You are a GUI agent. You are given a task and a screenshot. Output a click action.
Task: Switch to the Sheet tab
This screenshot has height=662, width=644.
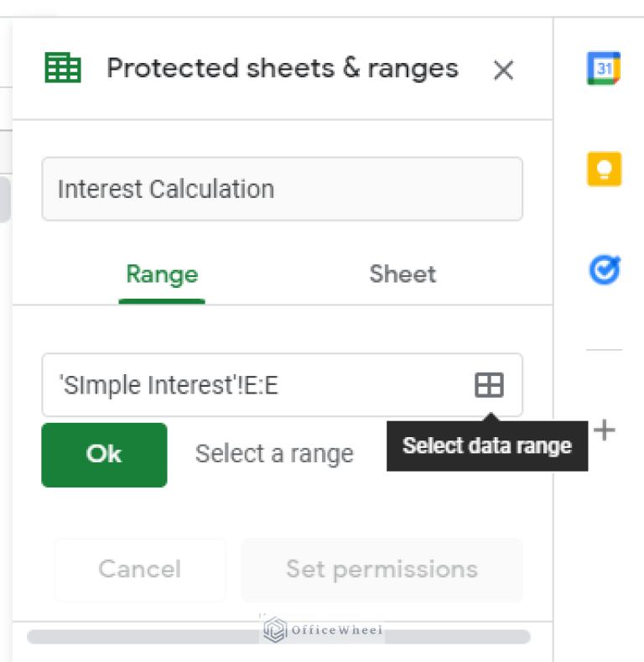402,274
